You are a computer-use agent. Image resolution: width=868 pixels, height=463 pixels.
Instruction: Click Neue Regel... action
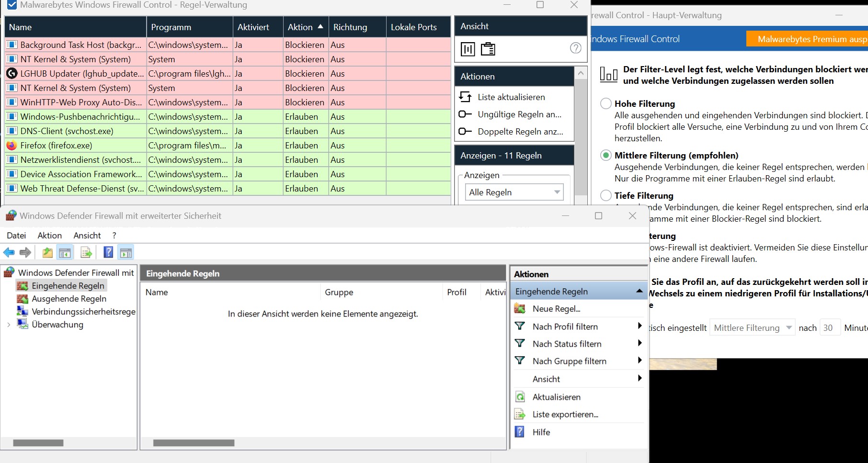click(x=556, y=308)
